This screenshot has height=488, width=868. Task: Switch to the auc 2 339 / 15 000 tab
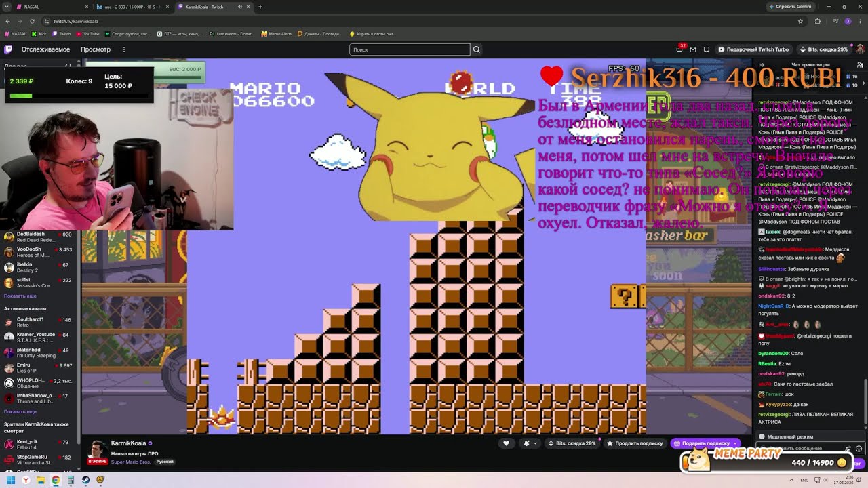[x=132, y=7]
